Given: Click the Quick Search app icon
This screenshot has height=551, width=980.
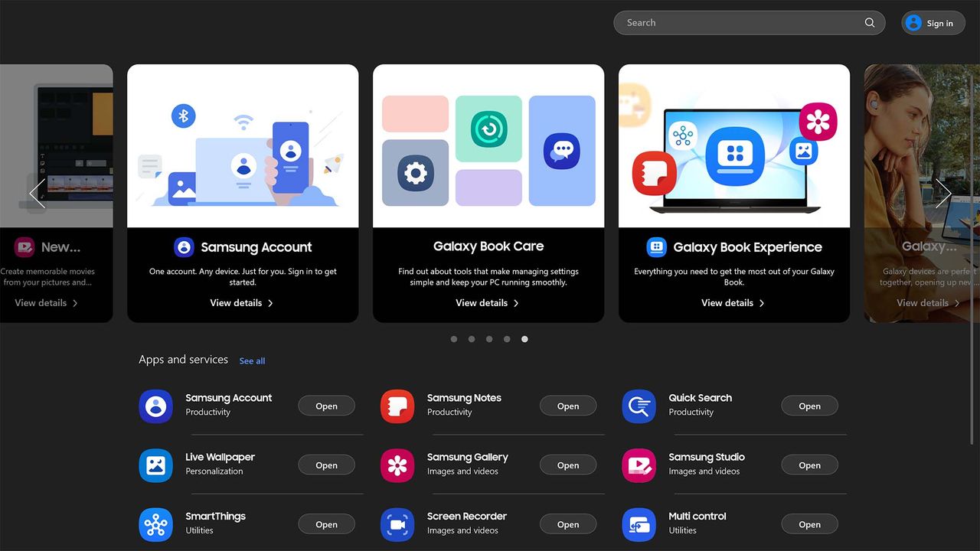Looking at the screenshot, I should tap(639, 406).
